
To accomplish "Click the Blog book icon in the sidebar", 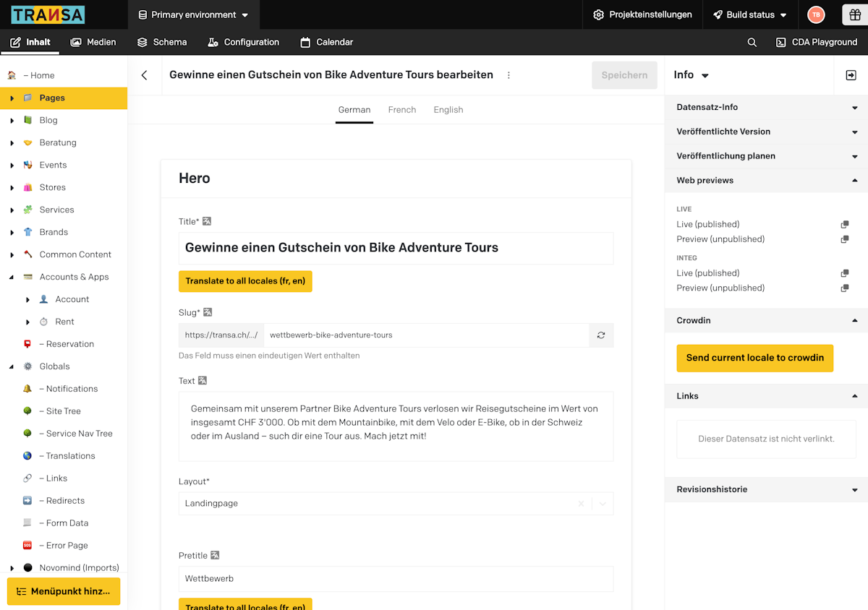I will tap(27, 120).
